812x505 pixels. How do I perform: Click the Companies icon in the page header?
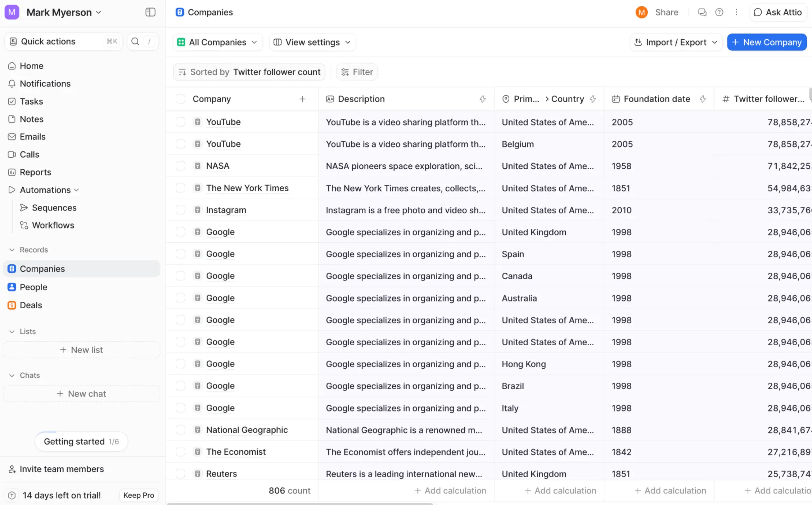[x=180, y=12]
